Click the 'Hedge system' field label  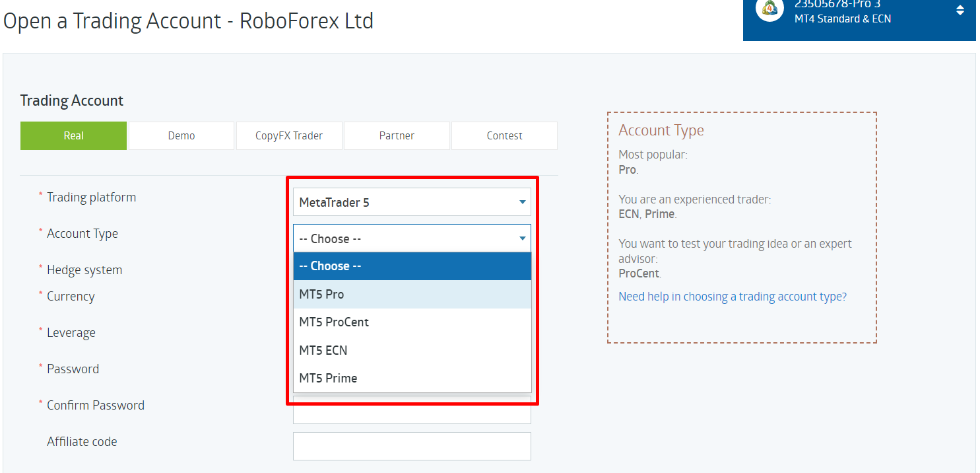(x=84, y=270)
